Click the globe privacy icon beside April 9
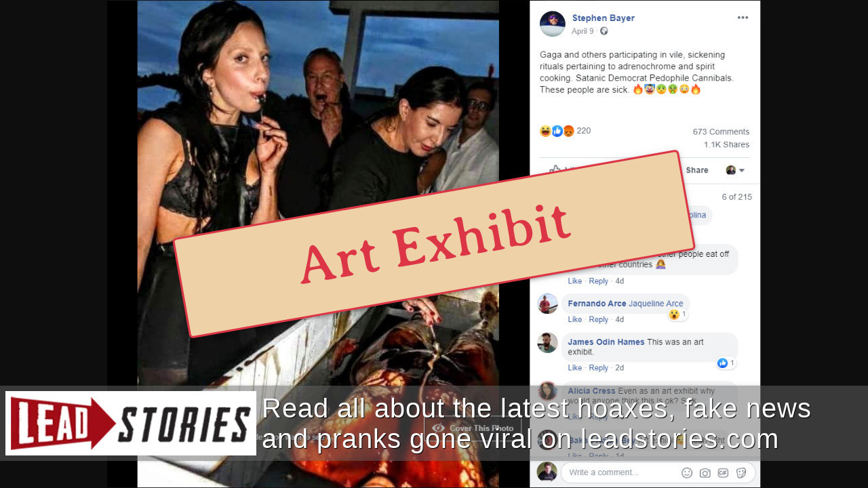The height and width of the screenshot is (488, 868). pos(604,31)
